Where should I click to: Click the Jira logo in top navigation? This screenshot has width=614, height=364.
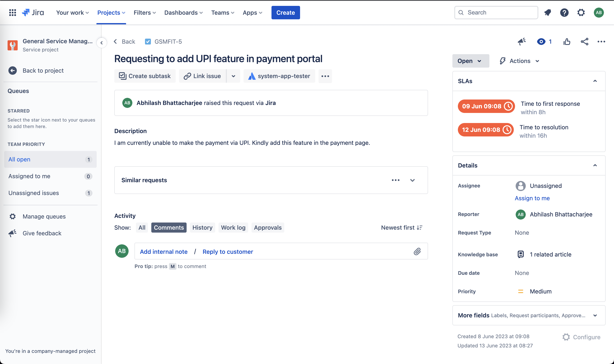(x=33, y=12)
